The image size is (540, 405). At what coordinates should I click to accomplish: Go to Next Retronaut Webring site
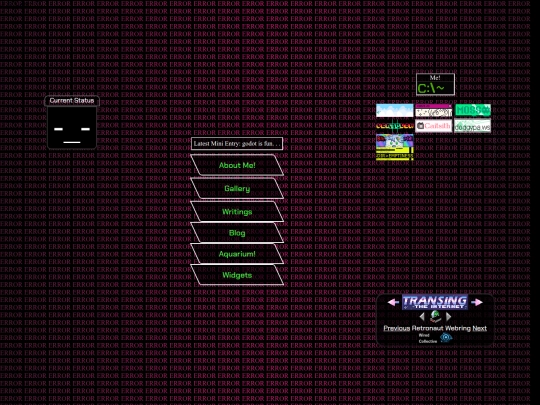click(x=479, y=328)
